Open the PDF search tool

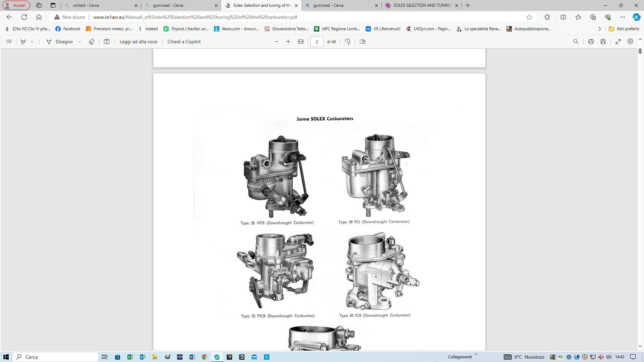[576, 42]
